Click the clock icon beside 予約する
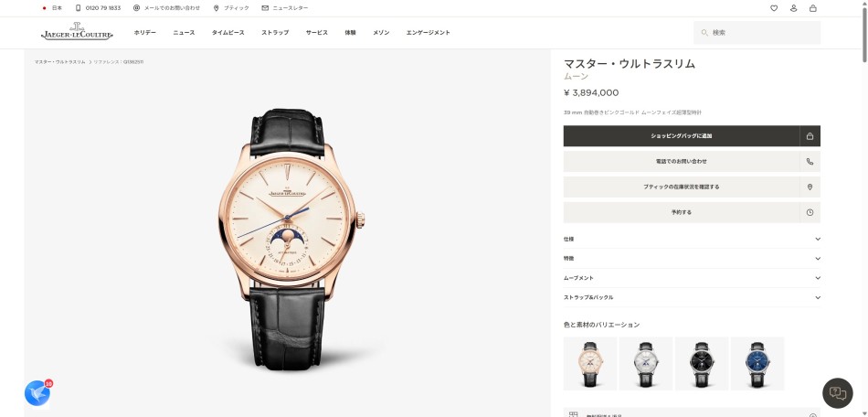This screenshot has width=868, height=417. point(810,213)
